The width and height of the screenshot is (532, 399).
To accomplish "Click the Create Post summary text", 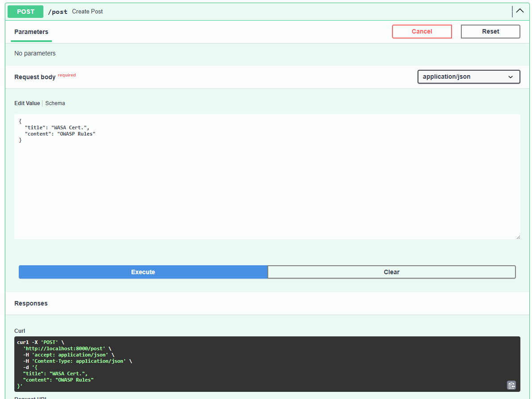I will 87,12.
